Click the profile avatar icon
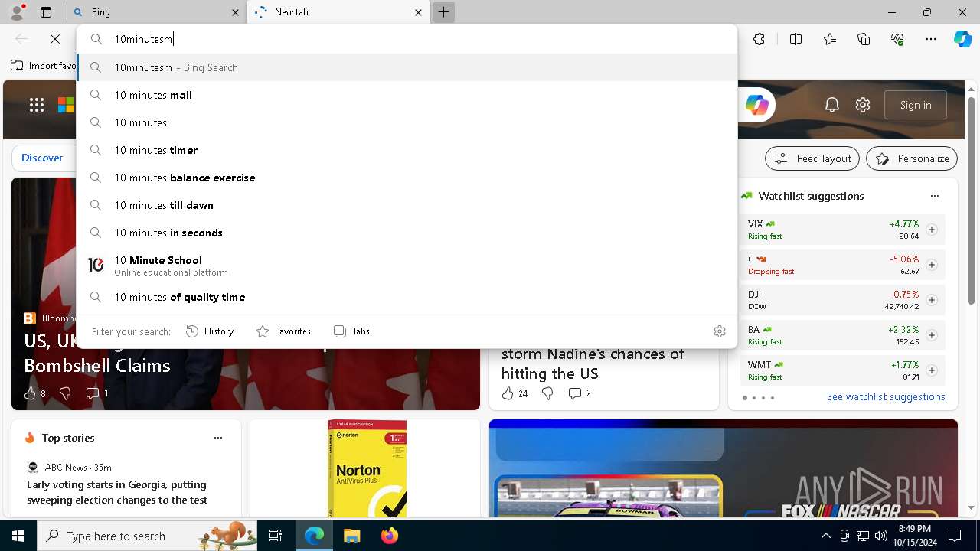 (17, 12)
